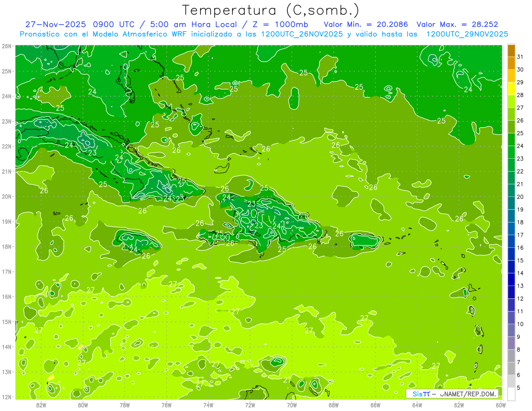Click the '64W' longitude axis label
This screenshot has width=532, height=411.
coord(417,405)
